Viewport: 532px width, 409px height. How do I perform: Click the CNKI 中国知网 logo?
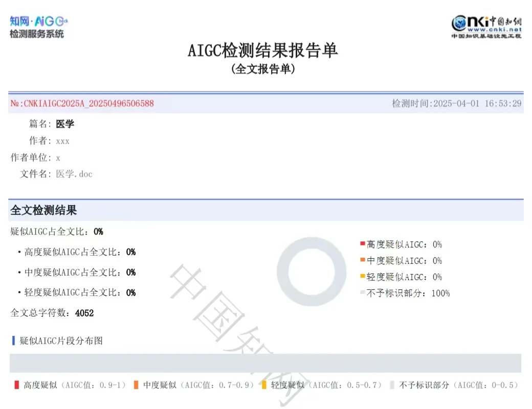(x=486, y=27)
